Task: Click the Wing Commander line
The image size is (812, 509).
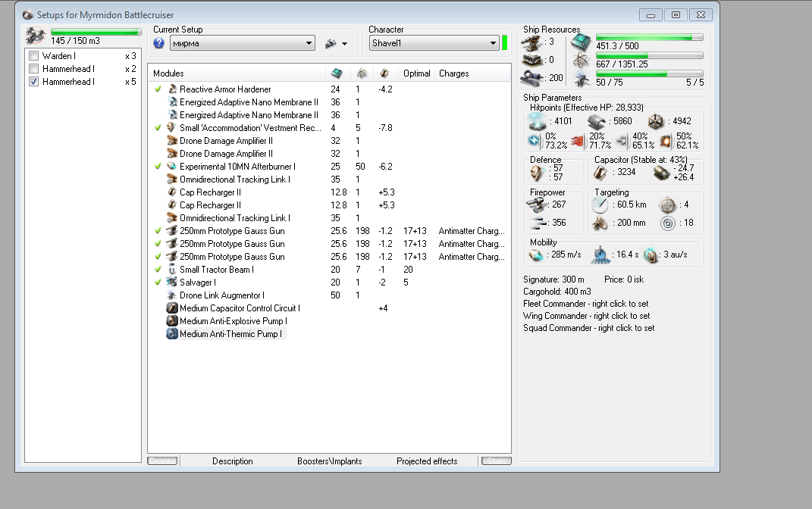Action: [x=587, y=316]
